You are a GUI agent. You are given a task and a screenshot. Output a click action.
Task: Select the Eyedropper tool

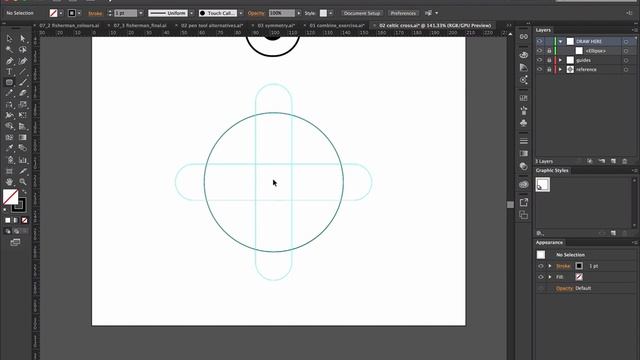tap(9, 148)
